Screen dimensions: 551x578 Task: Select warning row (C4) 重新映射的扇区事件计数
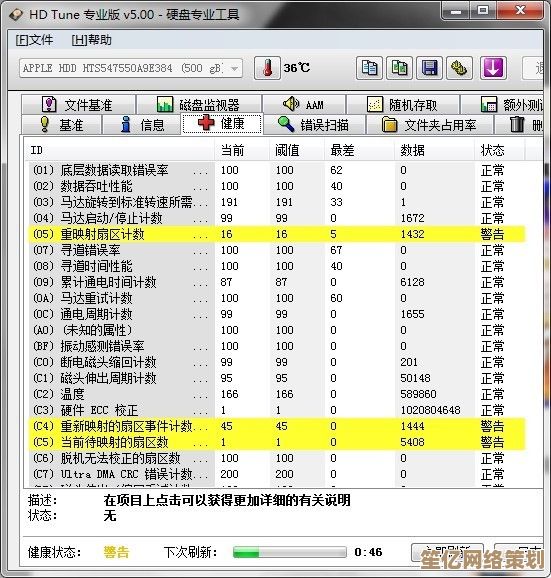click(277, 426)
